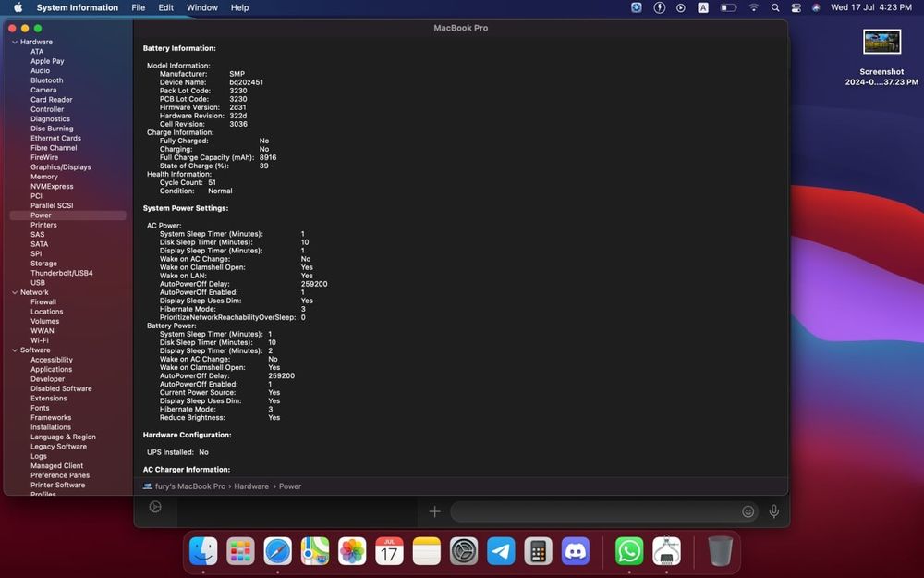Check battery status in menu bar
Screen dimensions: 924x578
coord(728,7)
